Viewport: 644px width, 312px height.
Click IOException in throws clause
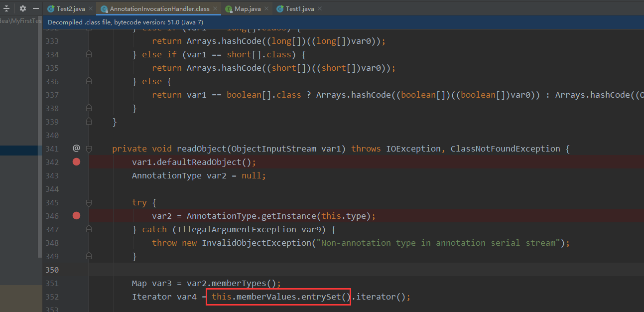click(413, 149)
